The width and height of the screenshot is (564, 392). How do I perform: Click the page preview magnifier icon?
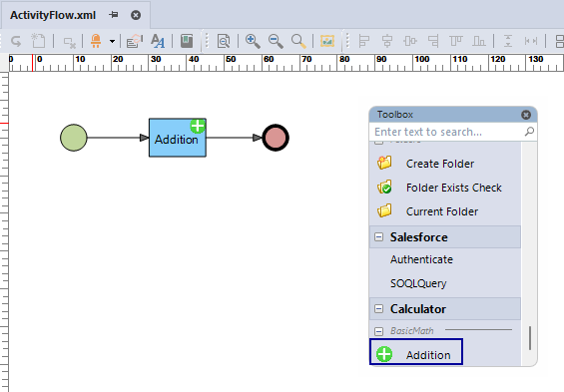point(224,41)
